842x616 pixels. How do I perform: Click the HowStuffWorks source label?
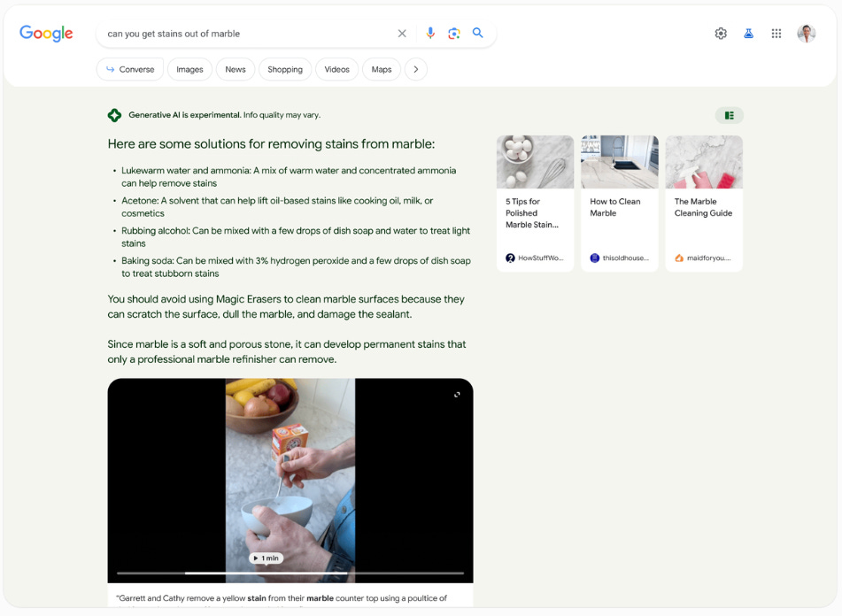click(535, 258)
